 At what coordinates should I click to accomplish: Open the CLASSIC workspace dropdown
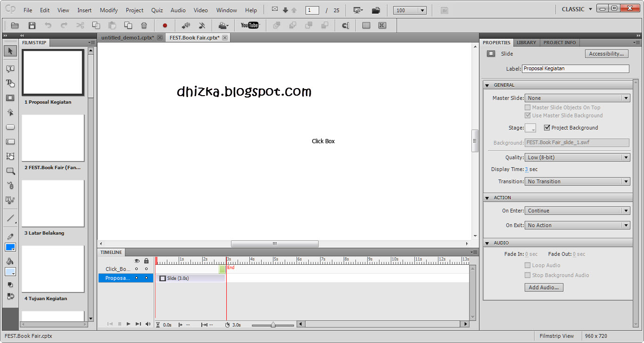577,9
